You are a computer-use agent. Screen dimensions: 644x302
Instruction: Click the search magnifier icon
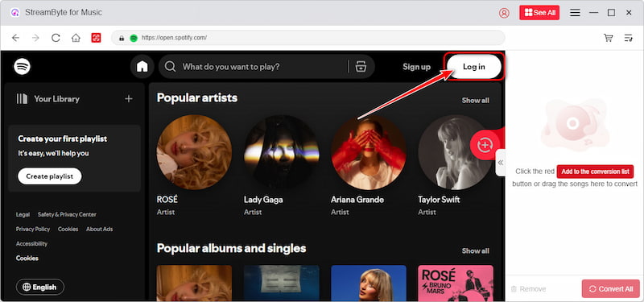point(171,67)
